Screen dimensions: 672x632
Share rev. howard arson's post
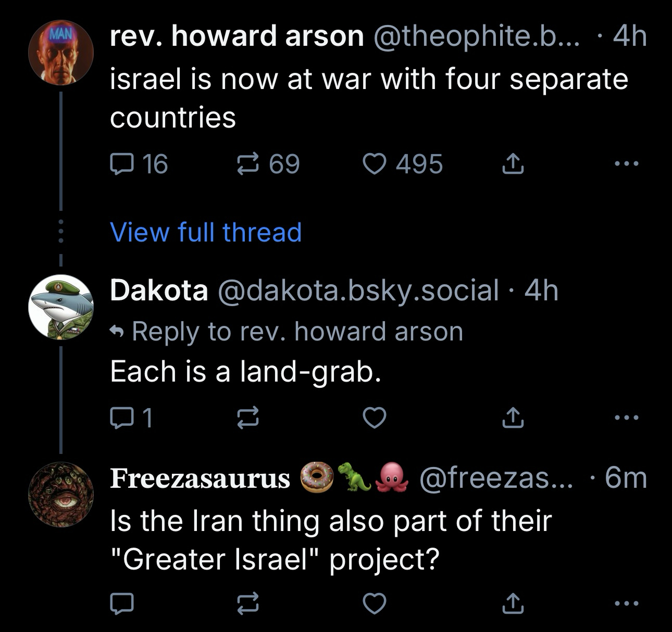click(x=512, y=164)
